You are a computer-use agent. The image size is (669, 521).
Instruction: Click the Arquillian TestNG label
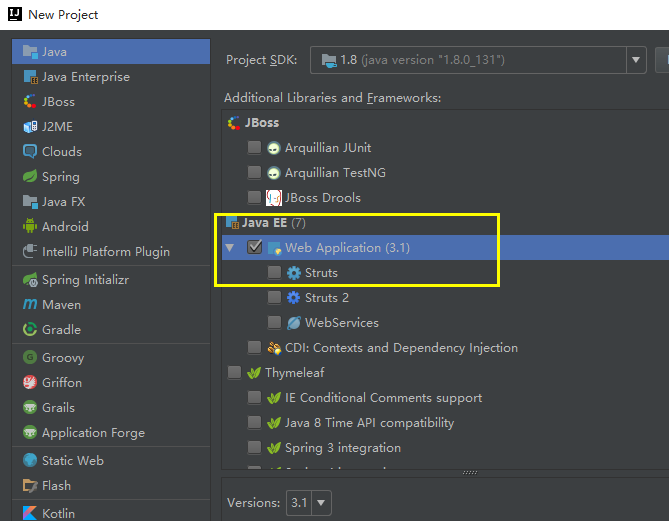335,173
